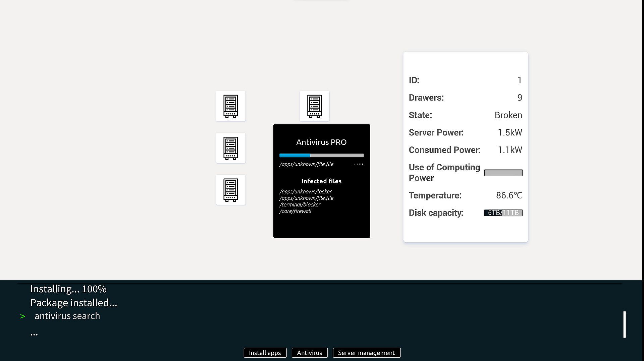The height and width of the screenshot is (361, 644).
Task: Select the top-left server rack icon
Action: pyautogui.click(x=231, y=106)
